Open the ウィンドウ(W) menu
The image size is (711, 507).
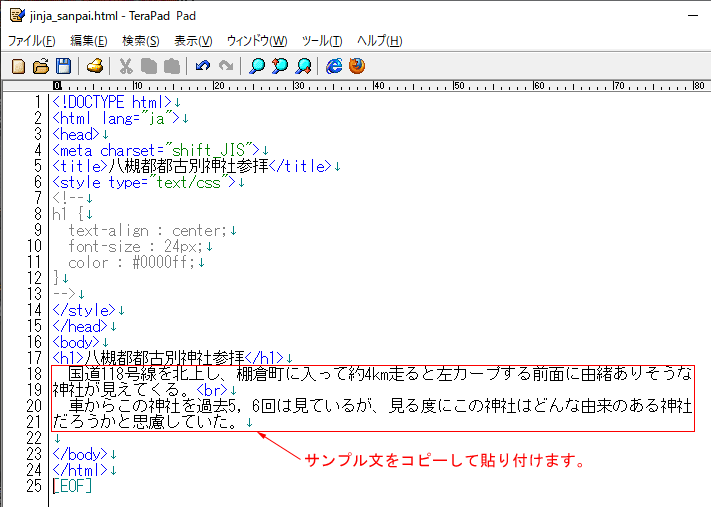click(x=257, y=41)
